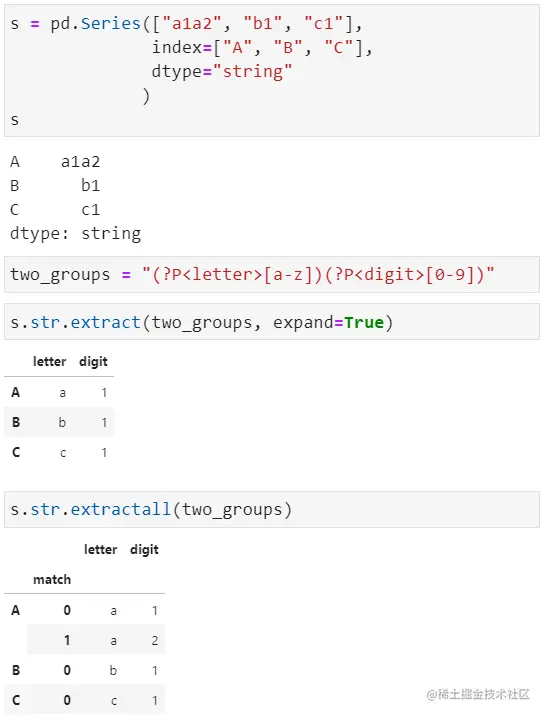This screenshot has height=719, width=548.
Task: Click row B match 0 in extractall table
Action: click(x=85, y=670)
